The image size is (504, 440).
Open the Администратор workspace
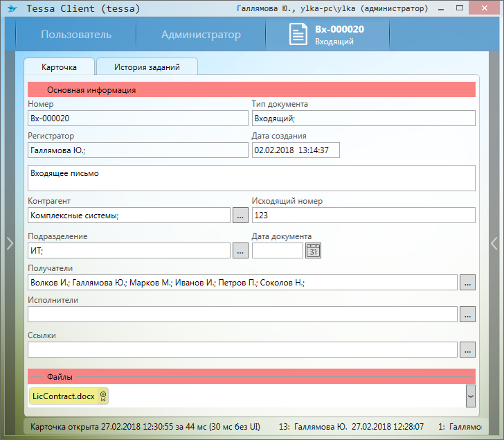tap(201, 35)
